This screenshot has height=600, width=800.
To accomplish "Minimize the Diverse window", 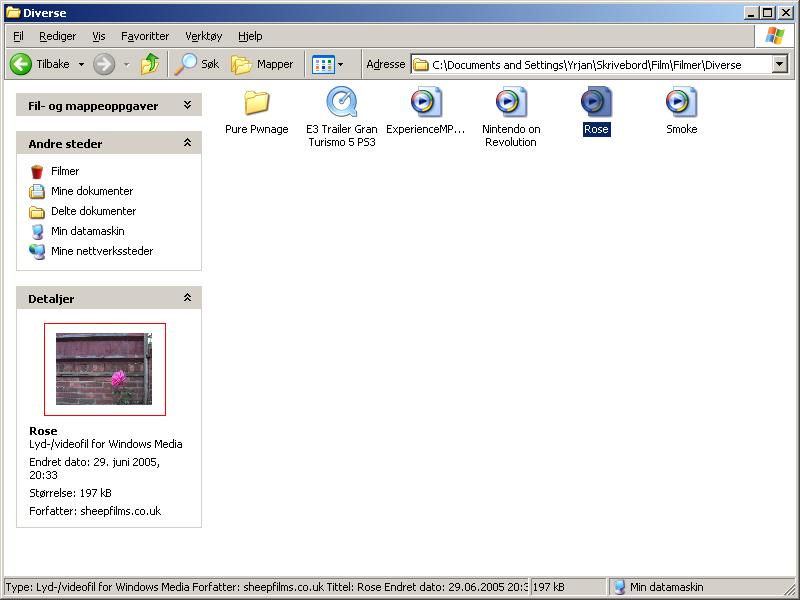I will point(751,13).
